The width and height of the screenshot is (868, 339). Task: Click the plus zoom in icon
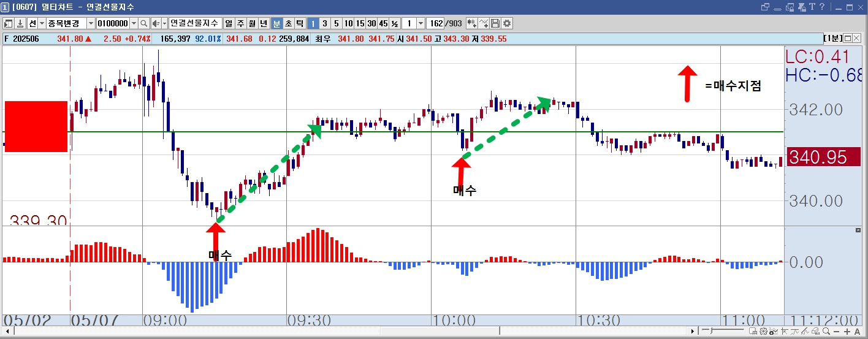click(847, 331)
